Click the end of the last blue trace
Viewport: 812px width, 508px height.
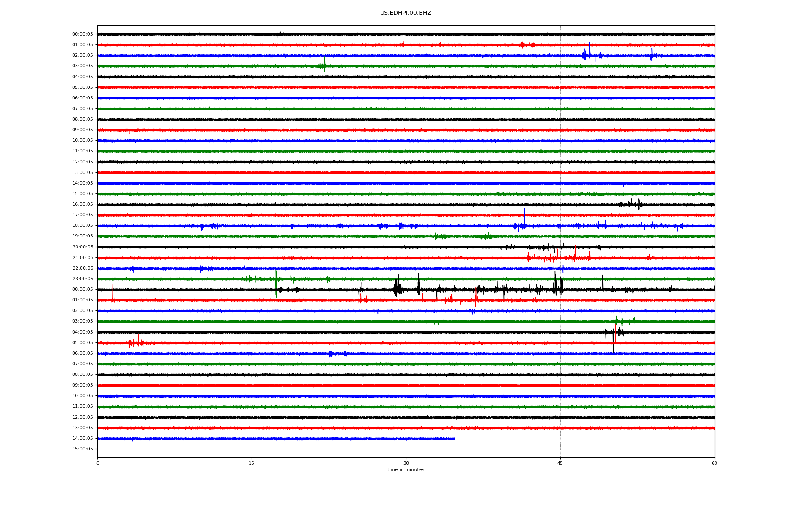click(455, 439)
